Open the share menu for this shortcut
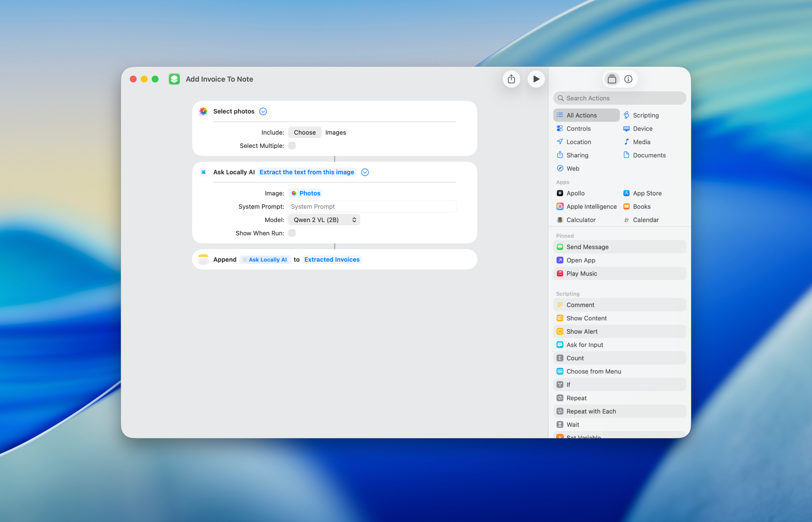 [x=512, y=79]
